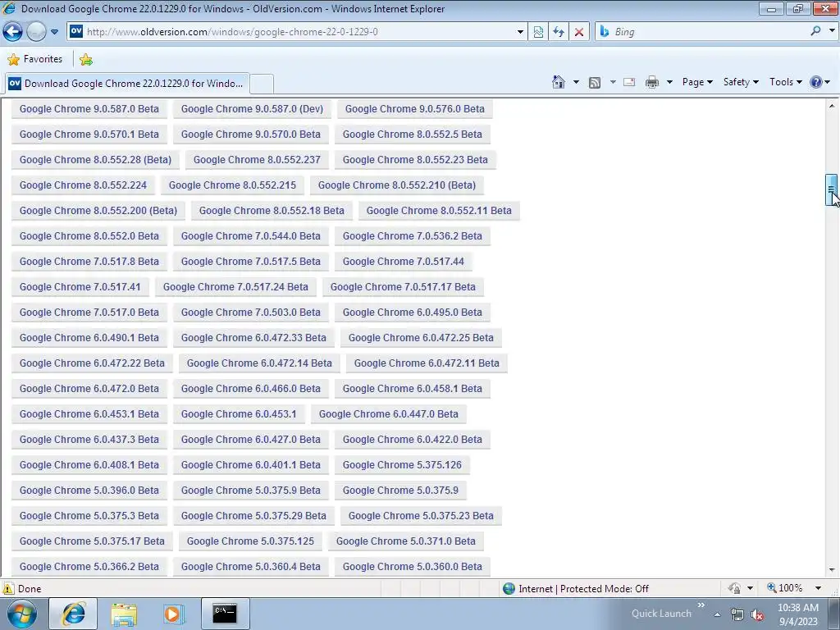Open Google Chrome 9.0.587.0 (Dev) link
Screen dimensions: 840x630
(252, 109)
